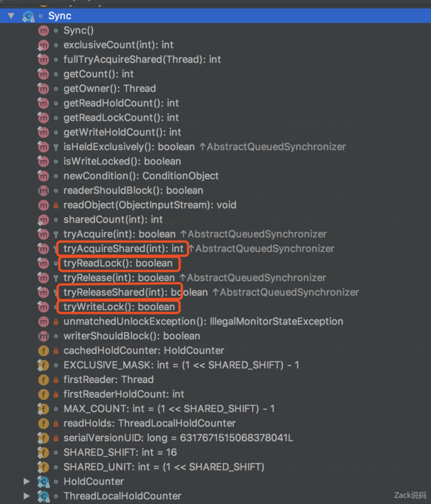Select readerShouldBlock(): boolean method
Image resolution: width=431 pixels, height=504 pixels.
click(x=134, y=191)
